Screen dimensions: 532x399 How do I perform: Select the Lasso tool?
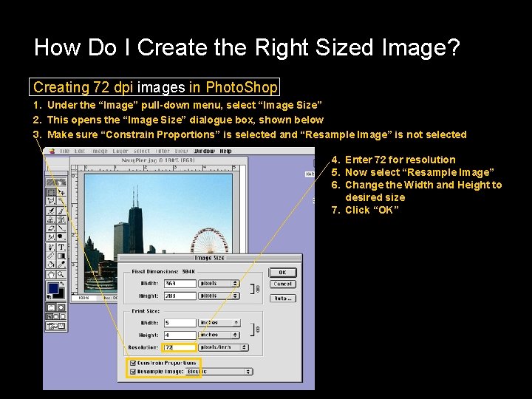click(x=51, y=201)
